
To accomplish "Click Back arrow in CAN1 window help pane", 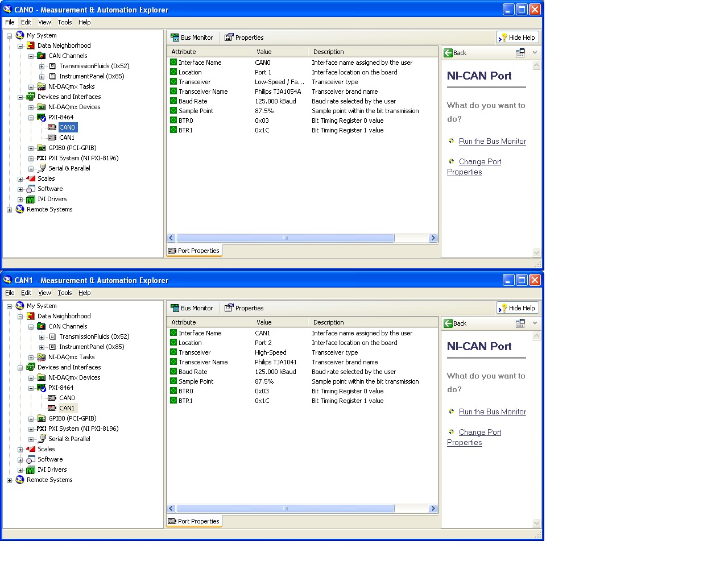I will click(448, 323).
